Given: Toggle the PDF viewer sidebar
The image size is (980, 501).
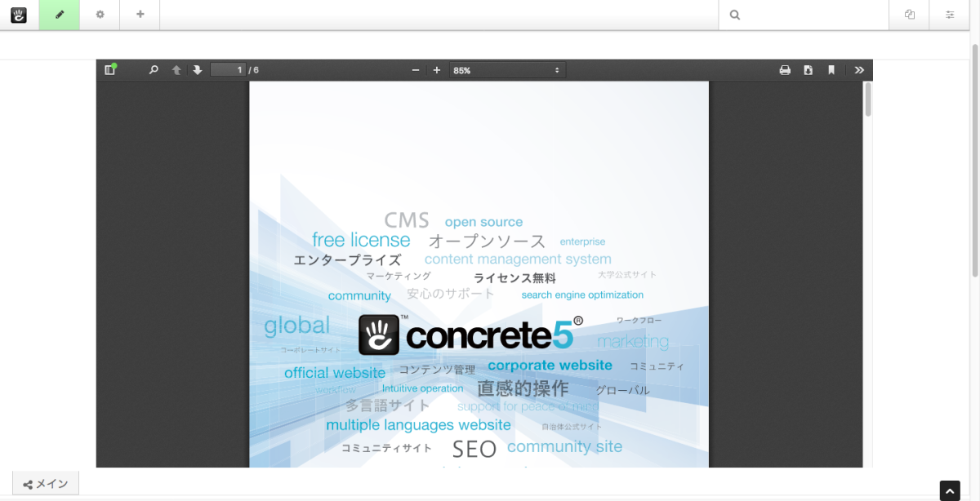Looking at the screenshot, I should pyautogui.click(x=110, y=70).
